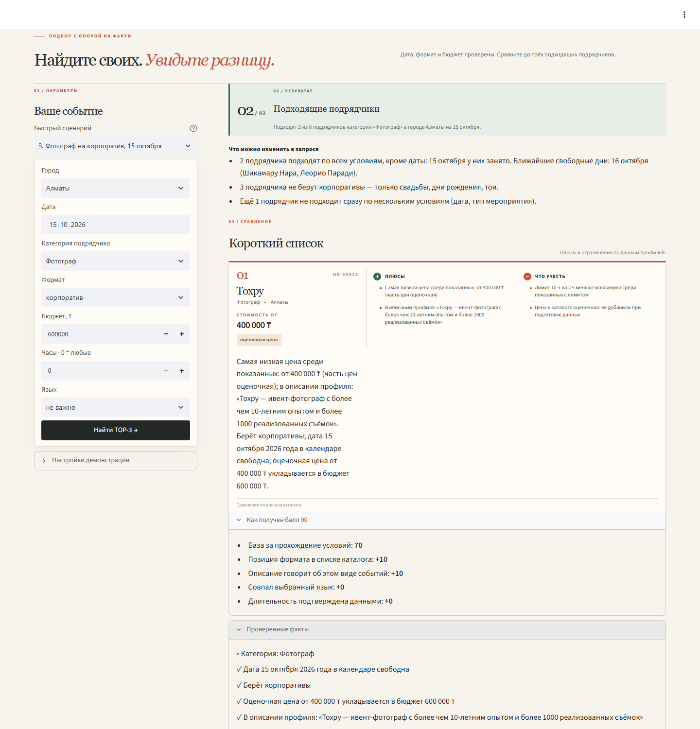700x729 pixels.
Task: Click the red minus icon by Что учесть
Action: (527, 277)
